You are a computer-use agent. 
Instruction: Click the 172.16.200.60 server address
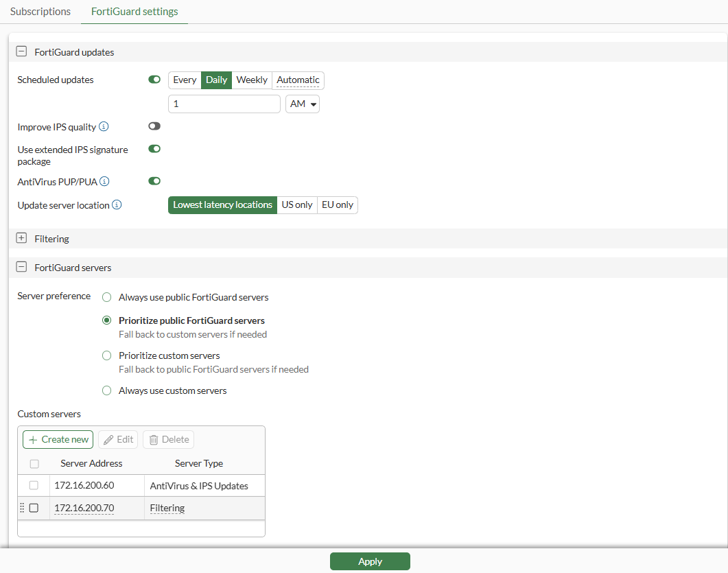(84, 485)
